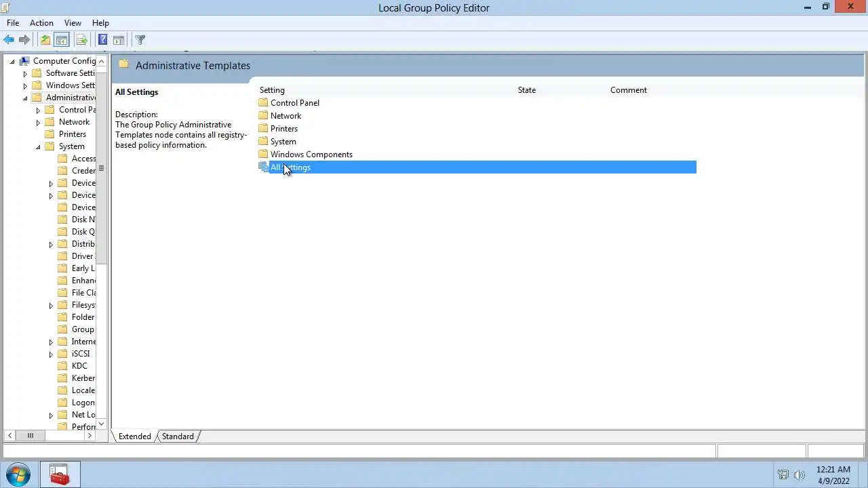This screenshot has height=488, width=868.
Task: Click the volume speaker tray icon
Action: [800, 474]
